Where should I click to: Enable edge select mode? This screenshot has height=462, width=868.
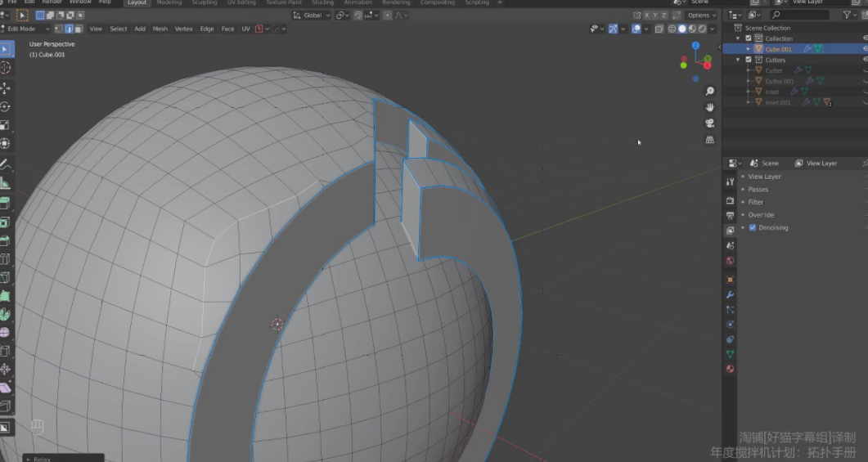click(69, 29)
